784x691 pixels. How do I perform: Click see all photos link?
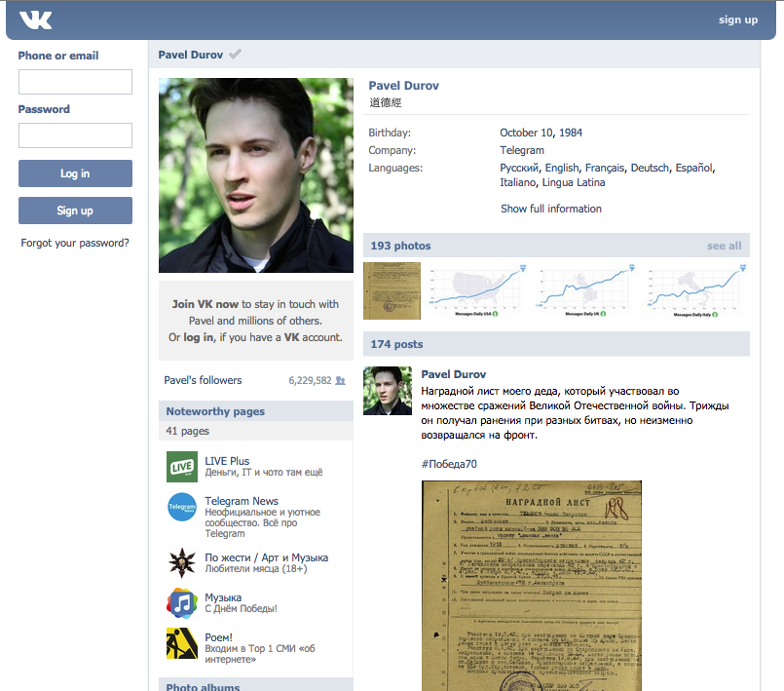pos(724,246)
